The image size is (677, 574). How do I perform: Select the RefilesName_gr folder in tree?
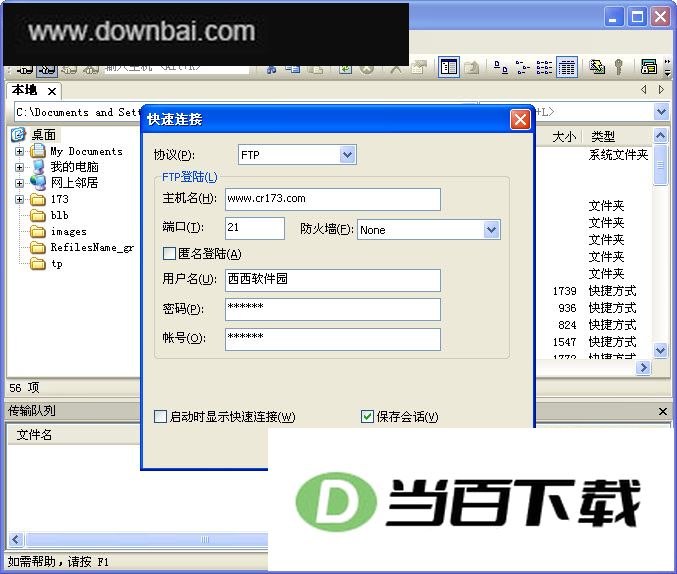coord(92,247)
